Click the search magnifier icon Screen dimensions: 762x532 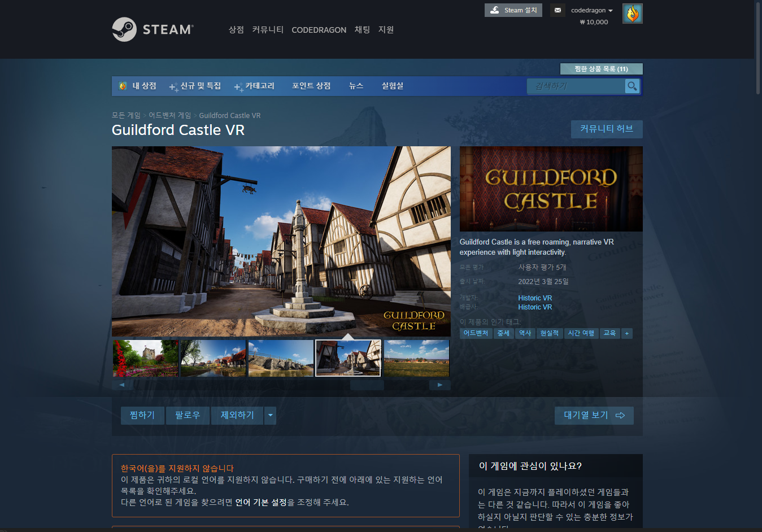pos(632,86)
